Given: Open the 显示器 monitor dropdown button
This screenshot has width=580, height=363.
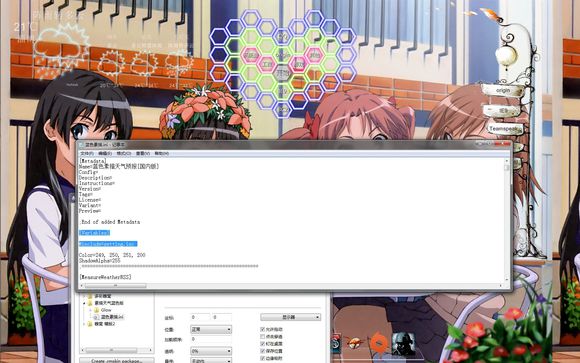Looking at the screenshot, I should (290, 317).
